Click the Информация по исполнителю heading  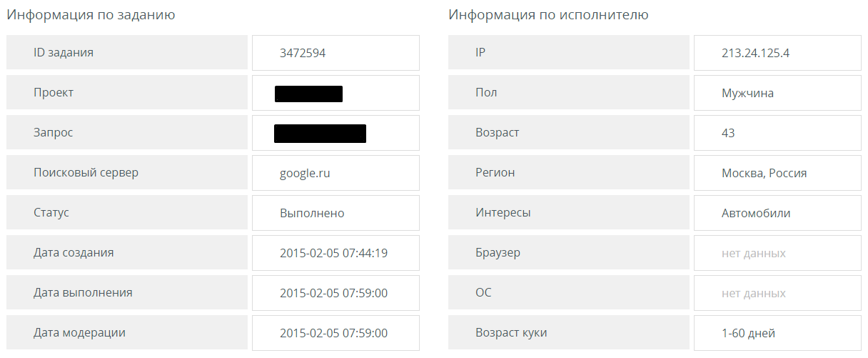point(548,15)
